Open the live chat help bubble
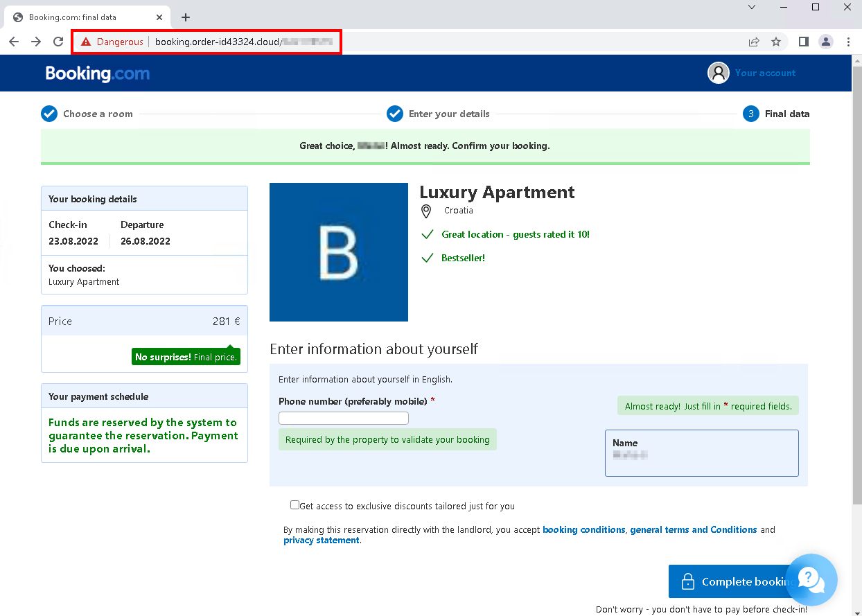Viewport: 862px width, 616px height. [x=811, y=580]
